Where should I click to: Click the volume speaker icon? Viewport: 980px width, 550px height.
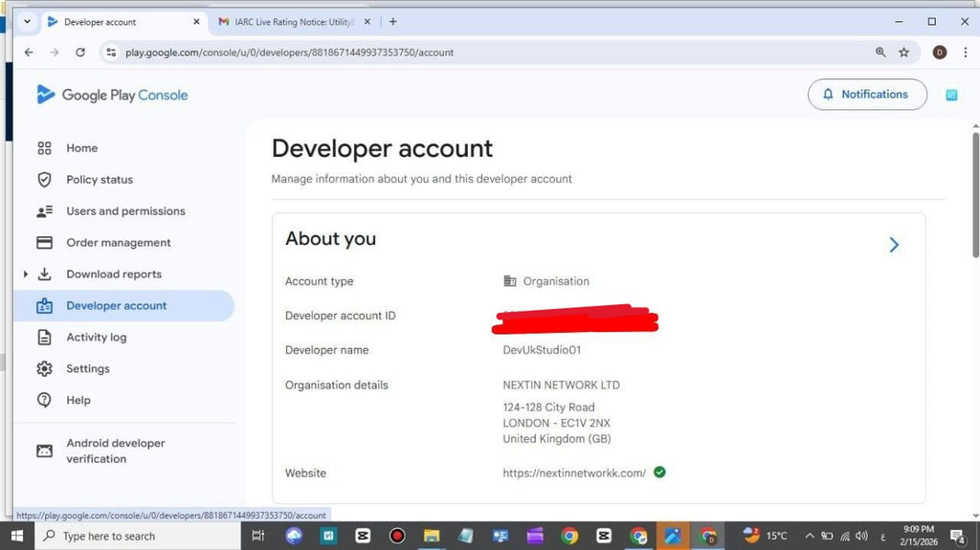(862, 536)
